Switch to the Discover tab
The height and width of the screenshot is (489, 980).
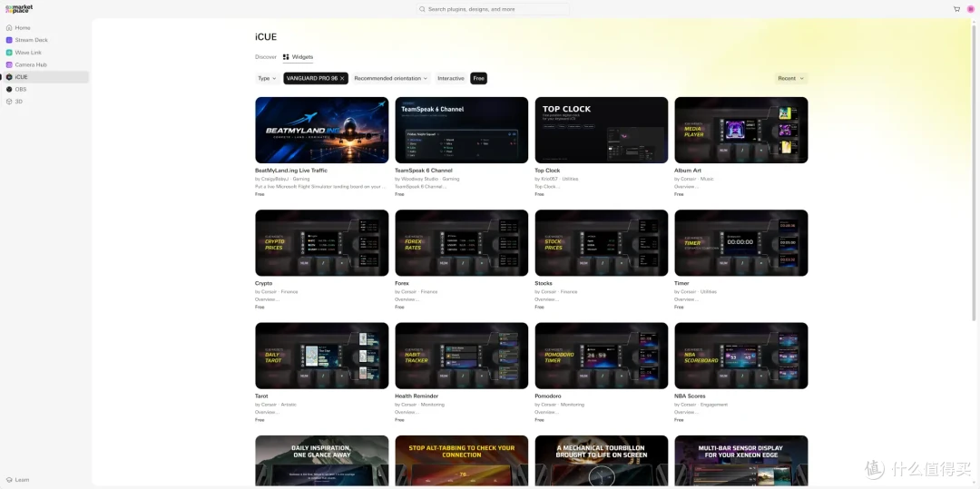(266, 57)
